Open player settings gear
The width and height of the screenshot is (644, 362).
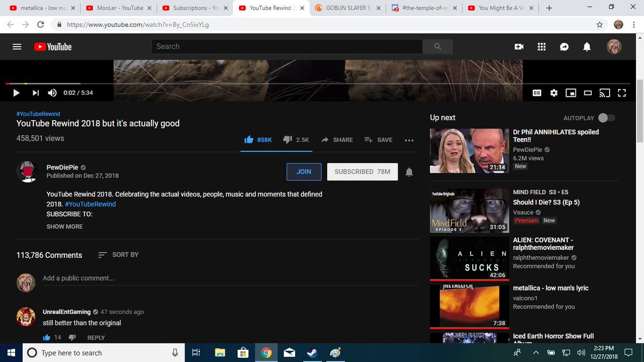[x=554, y=93]
